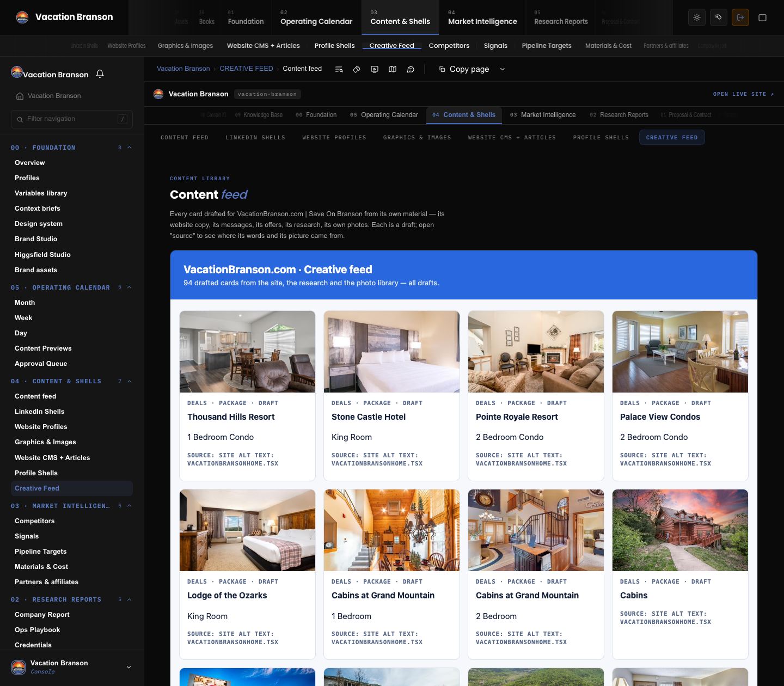Click the orange-bordered sign-out icon
Image resolution: width=784 pixels, height=686 pixels.
pos(740,17)
